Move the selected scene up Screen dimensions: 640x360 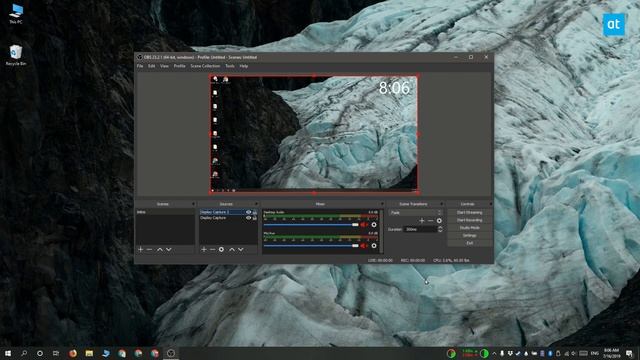(x=160, y=249)
